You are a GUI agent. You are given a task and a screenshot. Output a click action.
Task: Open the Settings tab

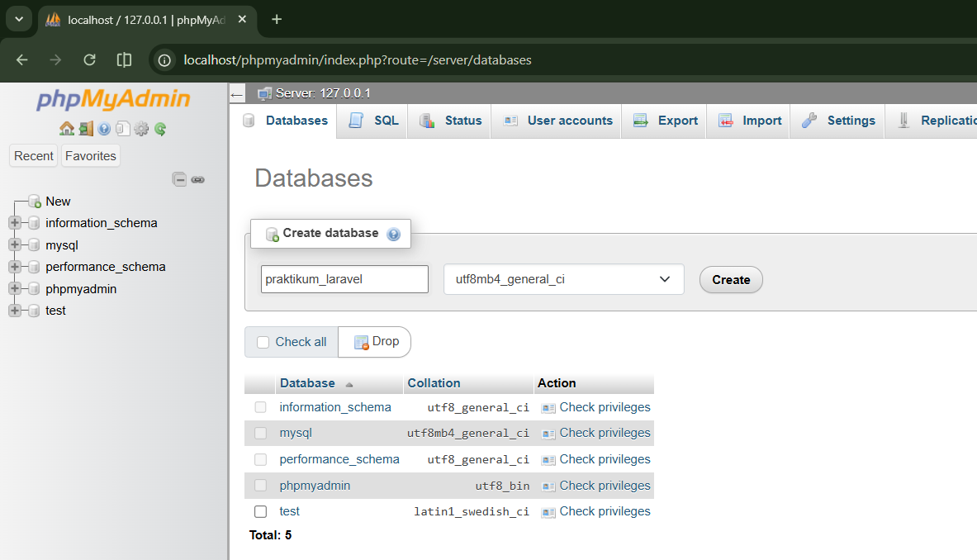(837, 121)
